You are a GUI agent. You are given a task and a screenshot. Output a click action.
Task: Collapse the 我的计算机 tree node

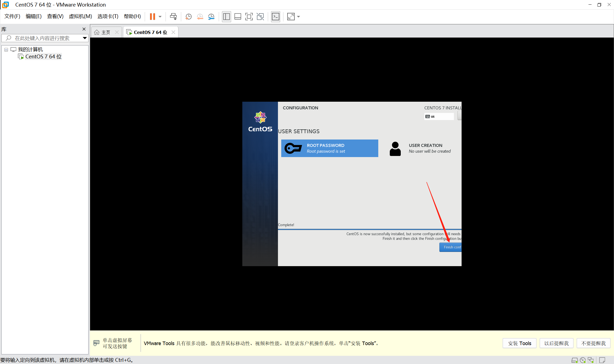pos(6,49)
